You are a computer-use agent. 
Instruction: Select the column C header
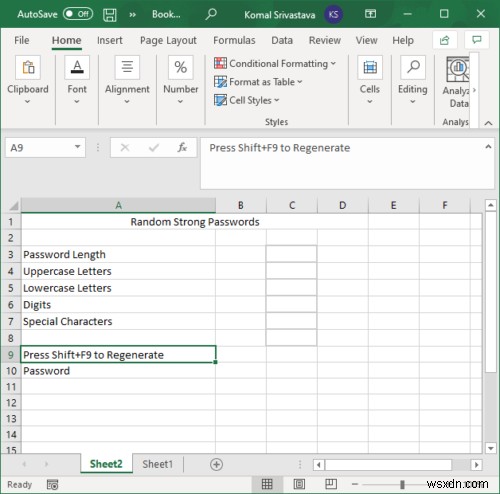click(x=292, y=205)
